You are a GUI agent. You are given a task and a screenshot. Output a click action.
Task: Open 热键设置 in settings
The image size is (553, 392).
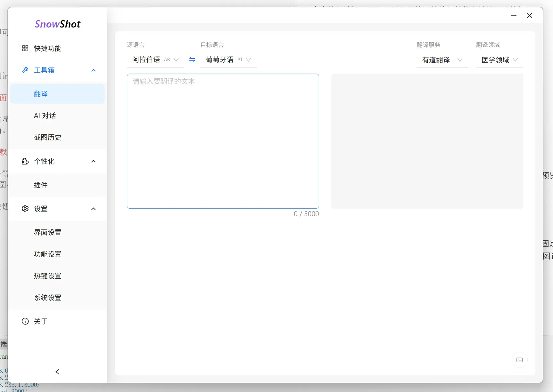point(47,276)
